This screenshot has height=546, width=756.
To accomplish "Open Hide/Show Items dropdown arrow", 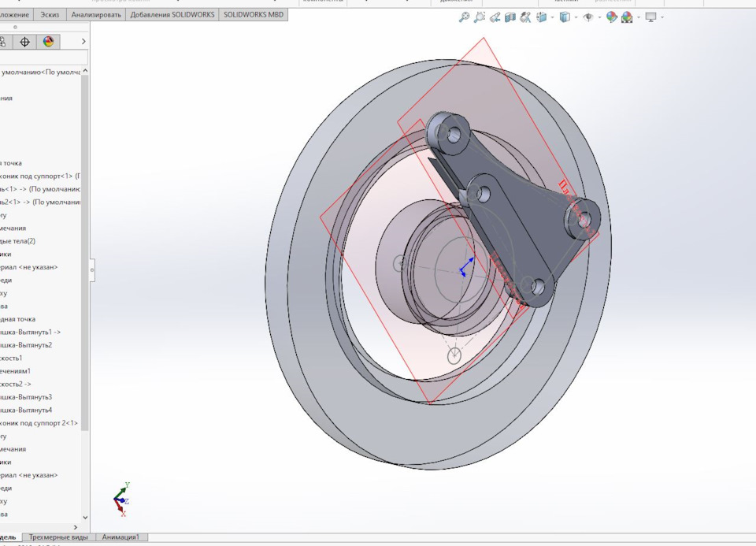I will point(600,17).
